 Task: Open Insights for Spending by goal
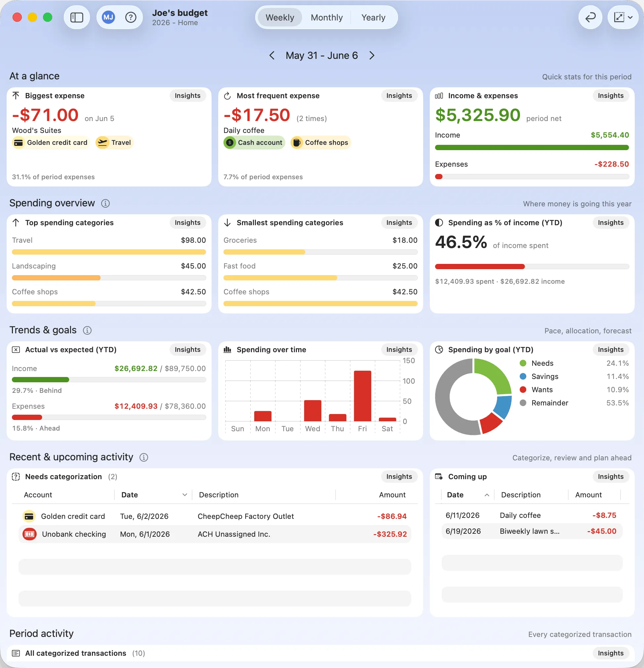tap(611, 350)
